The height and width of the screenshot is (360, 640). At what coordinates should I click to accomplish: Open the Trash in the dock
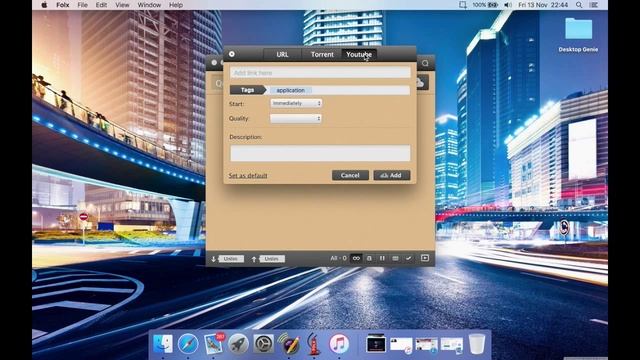click(x=476, y=344)
